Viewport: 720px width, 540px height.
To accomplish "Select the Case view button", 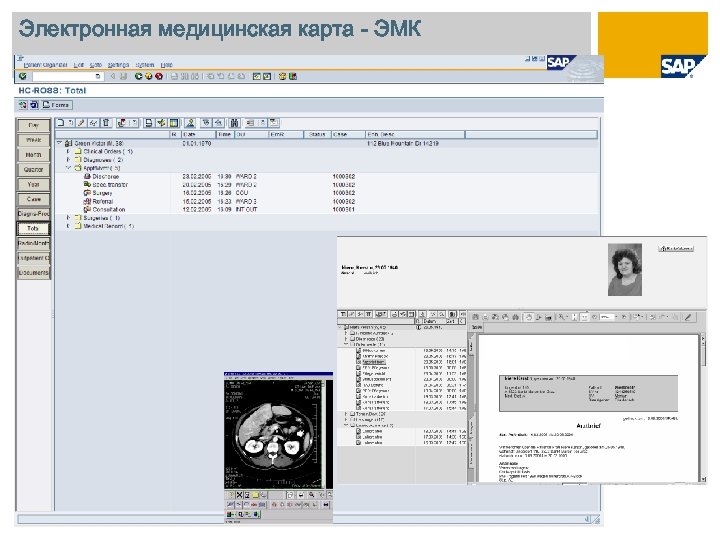I will pyautogui.click(x=34, y=199).
